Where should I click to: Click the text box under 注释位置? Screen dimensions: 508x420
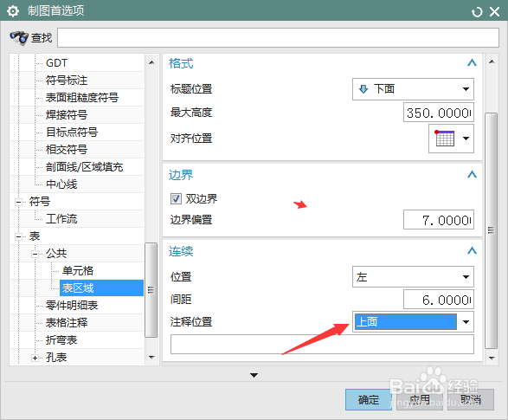coord(322,344)
